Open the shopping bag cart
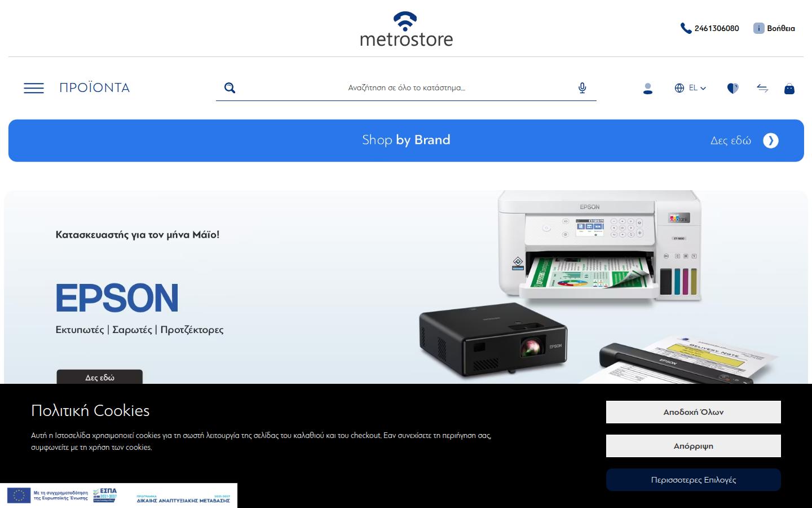This screenshot has width=812, height=508. pyautogui.click(x=789, y=88)
